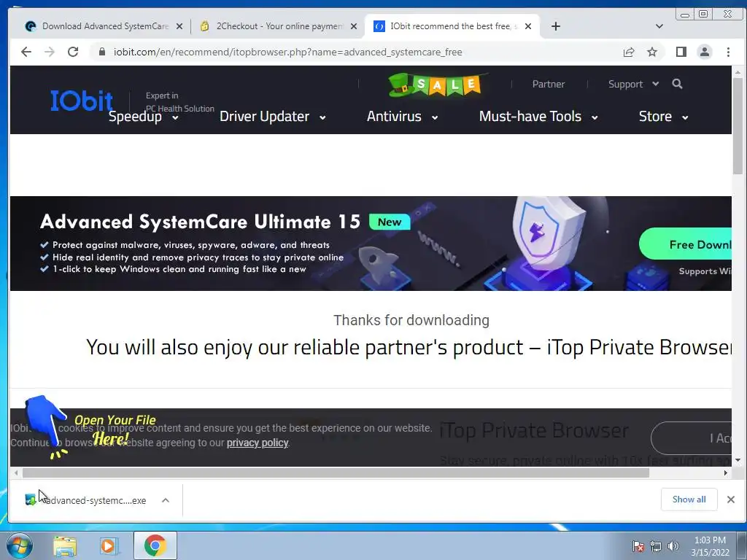The image size is (747, 560).
Task: Click network tray icon
Action: [656, 546]
